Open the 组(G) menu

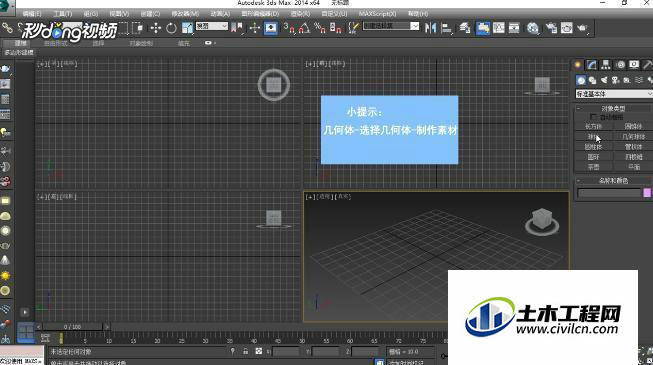point(90,14)
